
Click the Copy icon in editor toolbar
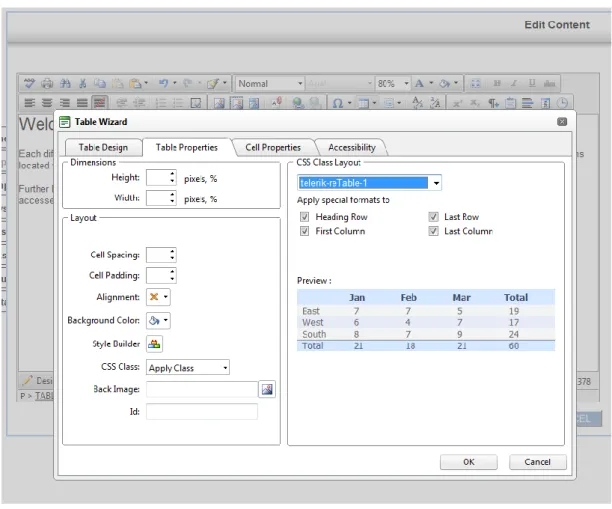(100, 84)
